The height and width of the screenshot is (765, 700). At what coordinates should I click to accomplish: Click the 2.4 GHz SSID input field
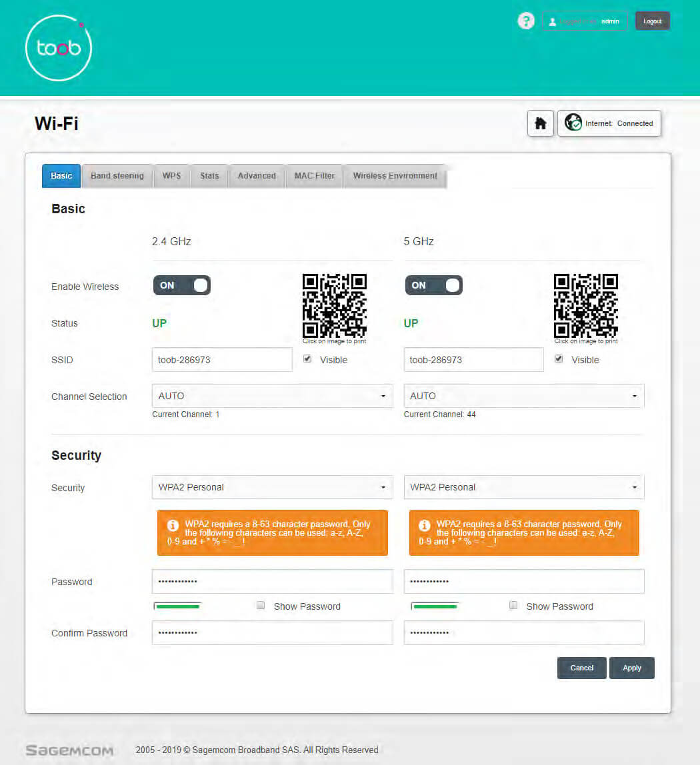[222, 360]
